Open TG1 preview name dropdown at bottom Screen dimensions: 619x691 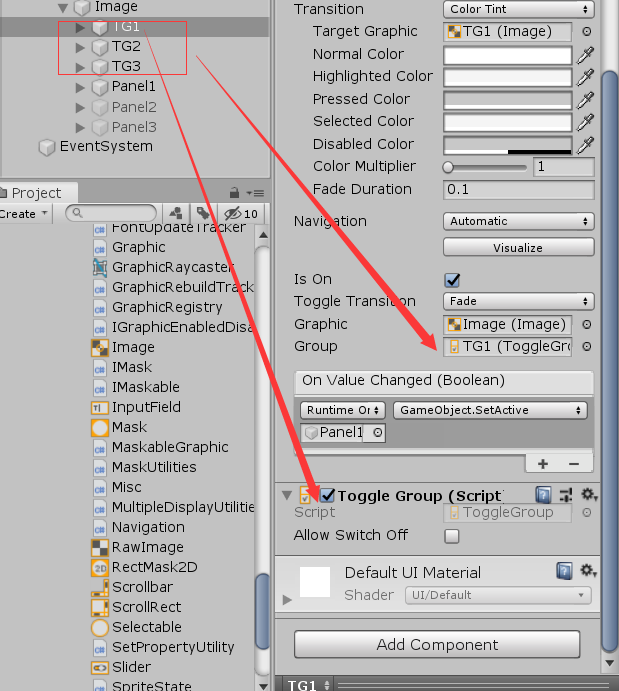pyautogui.click(x=308, y=685)
